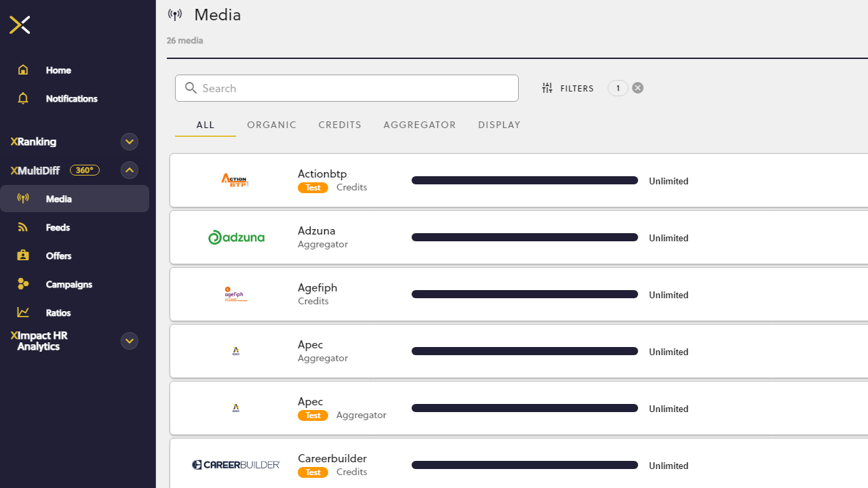868x488 pixels.
Task: Click Unlimited label for Careerbuilder
Action: click(x=669, y=466)
